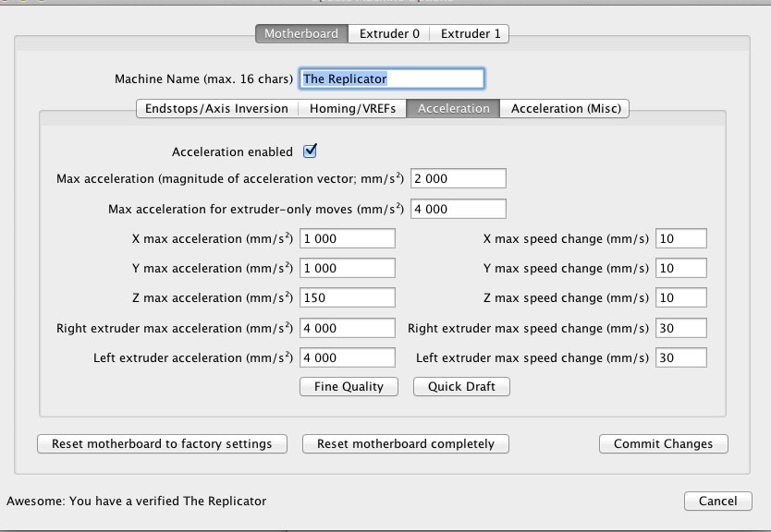The width and height of the screenshot is (771, 532).
Task: Click the Z max speed change field
Action: tap(681, 297)
